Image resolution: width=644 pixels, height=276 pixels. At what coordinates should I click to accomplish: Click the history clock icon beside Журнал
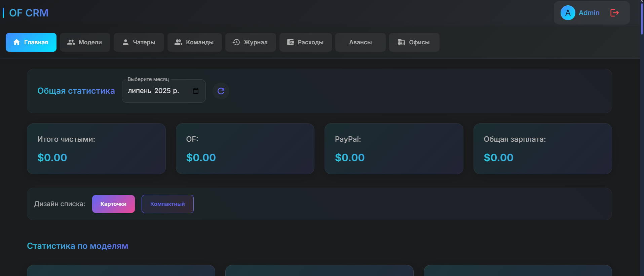pyautogui.click(x=236, y=42)
